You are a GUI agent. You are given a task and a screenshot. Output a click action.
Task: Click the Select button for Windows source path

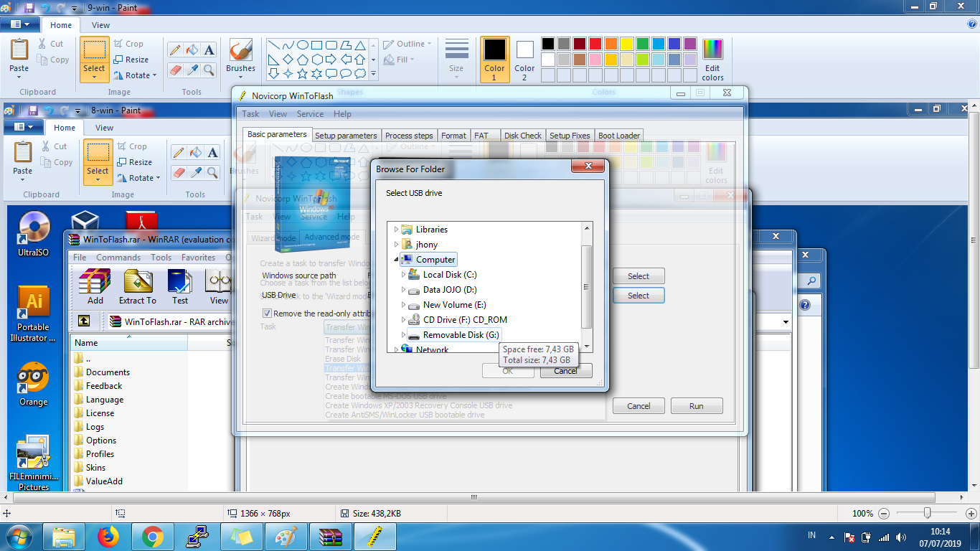pyautogui.click(x=639, y=276)
